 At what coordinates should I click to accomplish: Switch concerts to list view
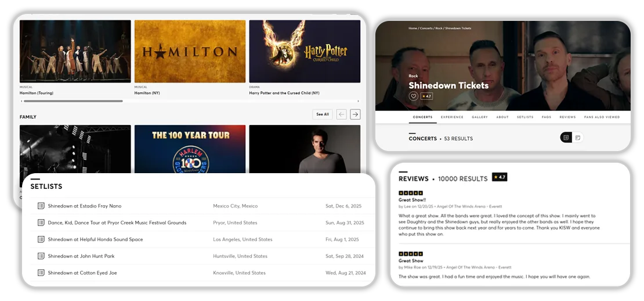[x=566, y=138]
